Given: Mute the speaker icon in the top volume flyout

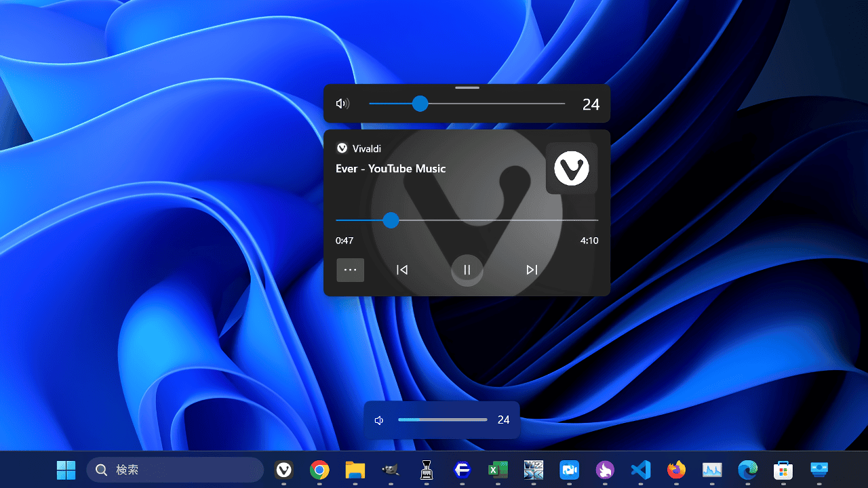Looking at the screenshot, I should click(343, 104).
